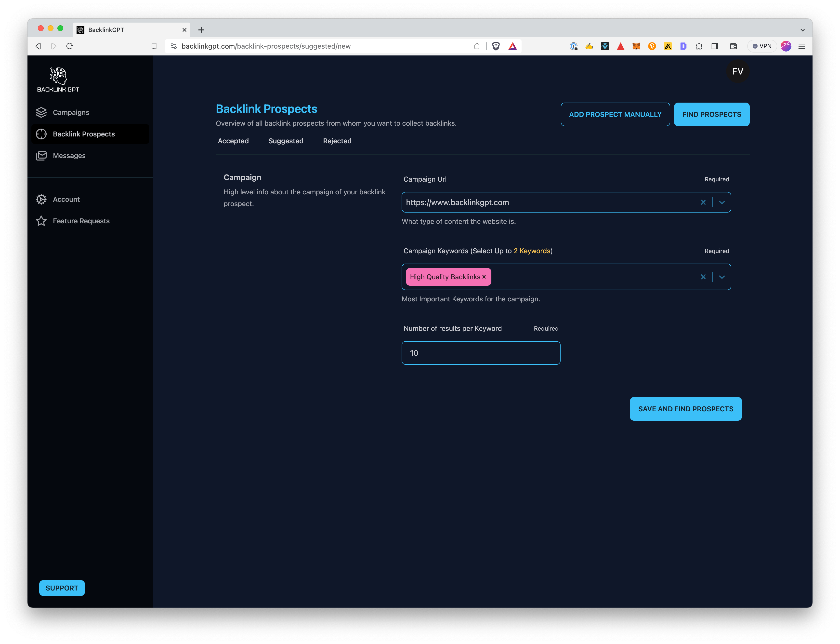Open the Messages envelope icon
This screenshot has height=644, width=840.
pyautogui.click(x=41, y=156)
